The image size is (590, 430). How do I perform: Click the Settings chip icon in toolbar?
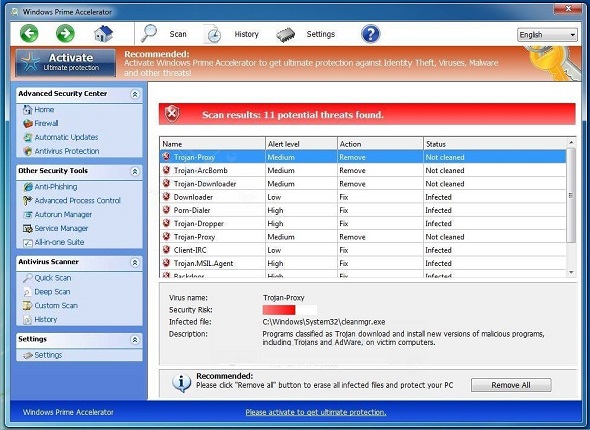[286, 35]
